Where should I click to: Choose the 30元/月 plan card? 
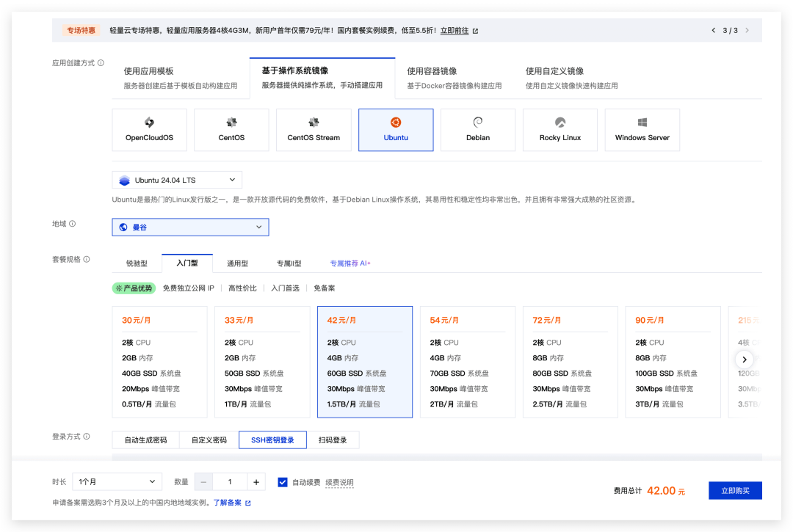pyautogui.click(x=159, y=362)
